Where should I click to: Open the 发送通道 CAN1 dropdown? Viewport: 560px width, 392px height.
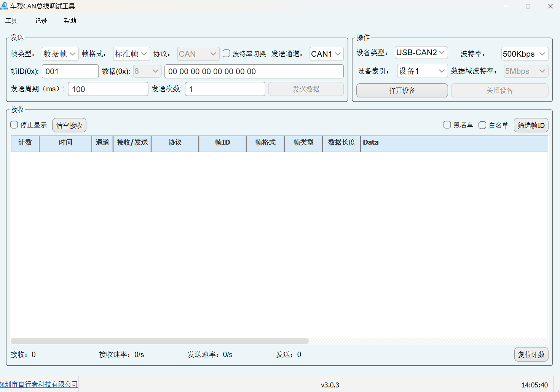click(326, 54)
